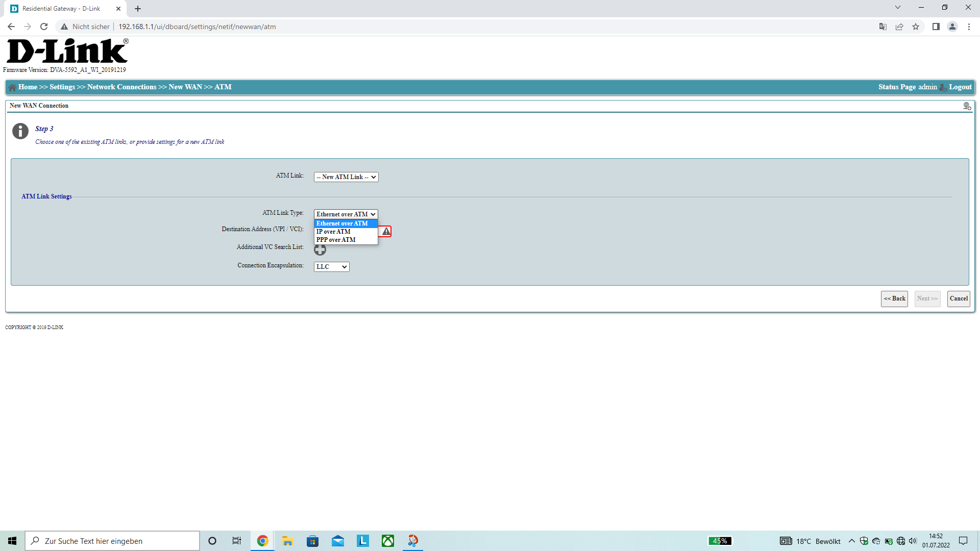This screenshot has height=551, width=980.
Task: Reload the router page
Action: pyautogui.click(x=44, y=27)
